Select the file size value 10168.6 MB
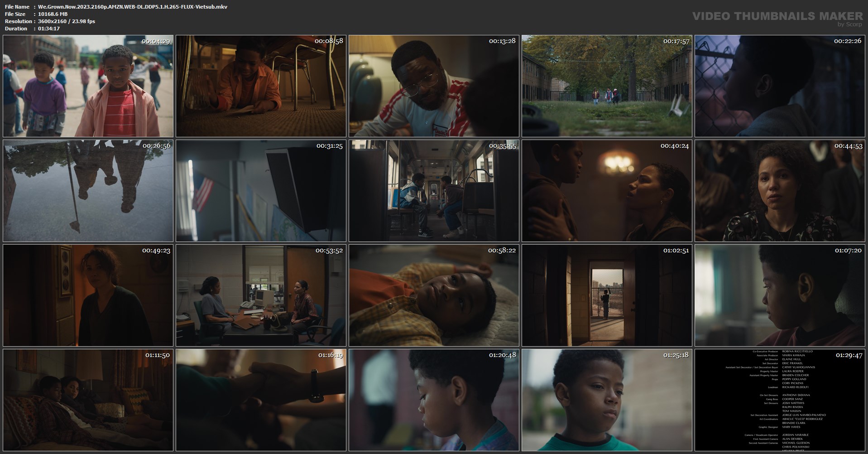Screen dimensions: 868x454 tap(53, 14)
